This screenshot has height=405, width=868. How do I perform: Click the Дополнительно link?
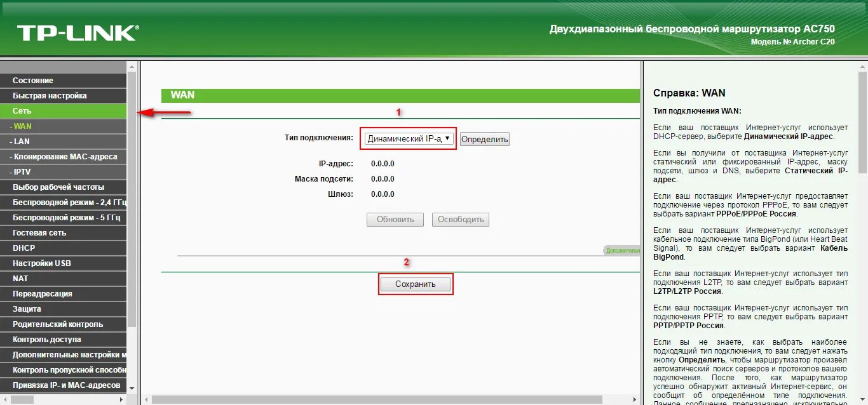(621, 251)
